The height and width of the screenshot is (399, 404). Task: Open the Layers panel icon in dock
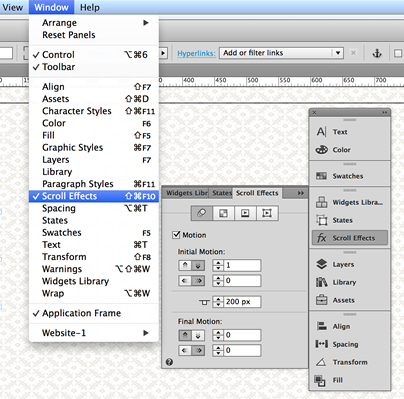coord(321,264)
